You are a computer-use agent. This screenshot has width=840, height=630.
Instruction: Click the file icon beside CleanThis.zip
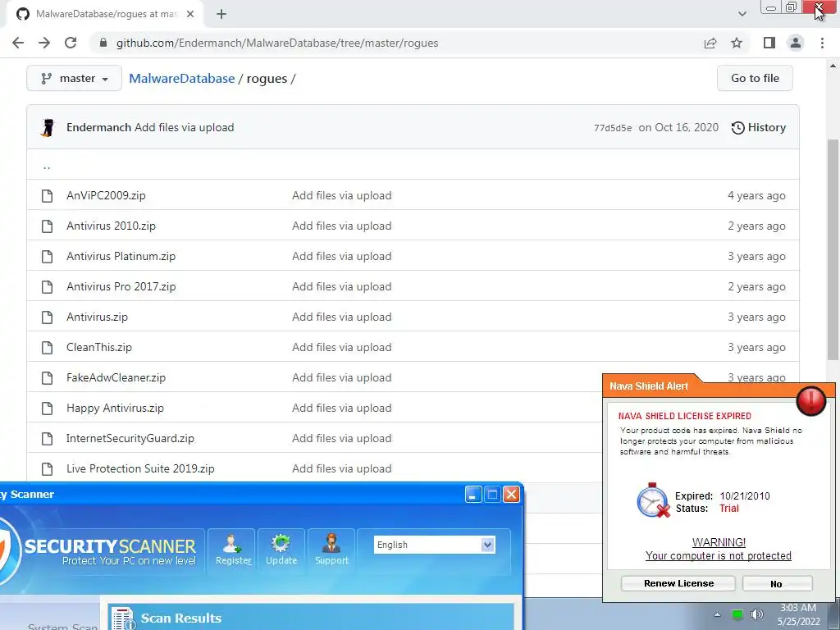pos(47,348)
